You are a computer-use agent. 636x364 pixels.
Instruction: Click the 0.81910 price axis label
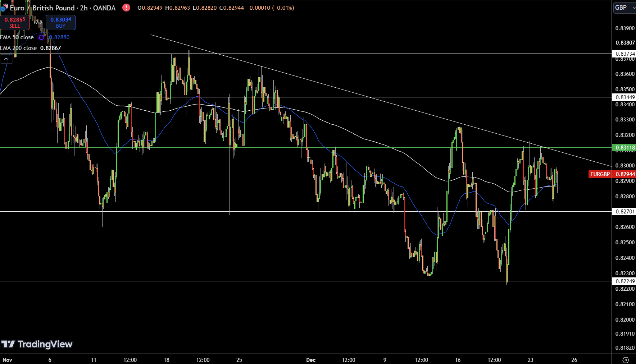coord(625,334)
